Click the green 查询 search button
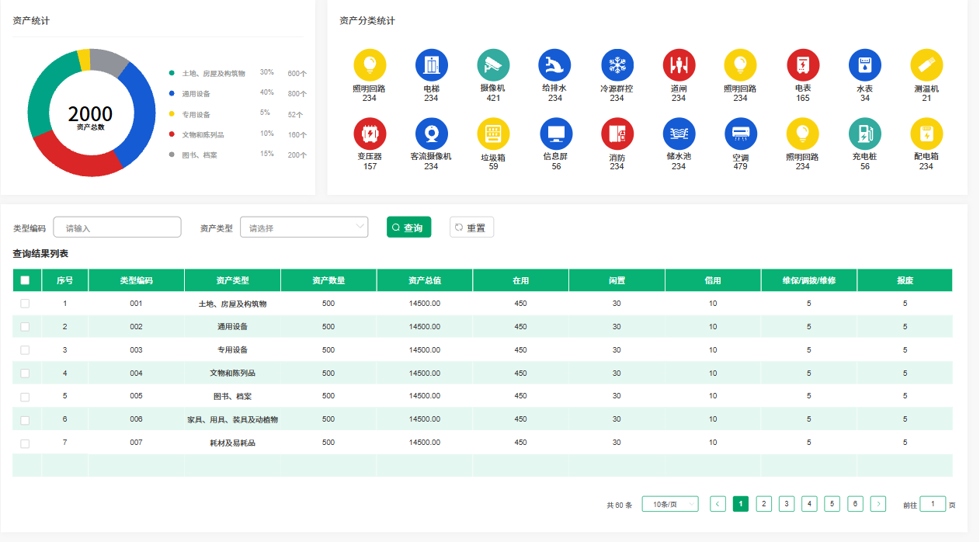The width and height of the screenshot is (980, 542). 408,228
